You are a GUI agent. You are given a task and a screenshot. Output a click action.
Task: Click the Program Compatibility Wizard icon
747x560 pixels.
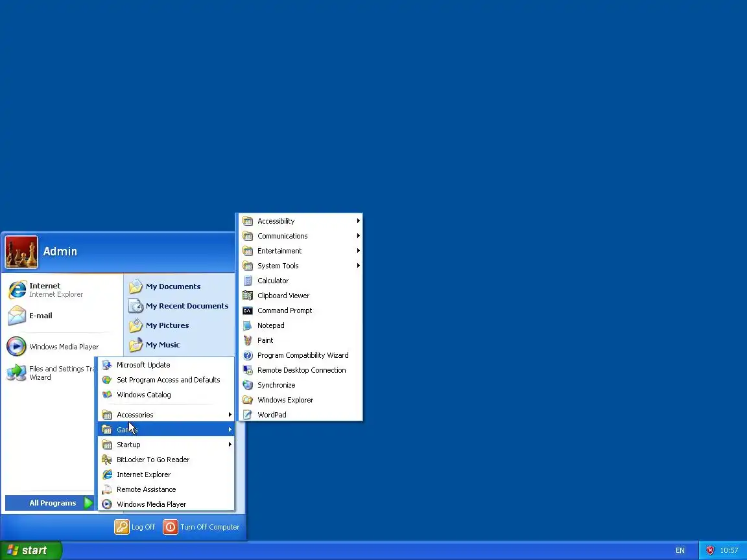(248, 355)
